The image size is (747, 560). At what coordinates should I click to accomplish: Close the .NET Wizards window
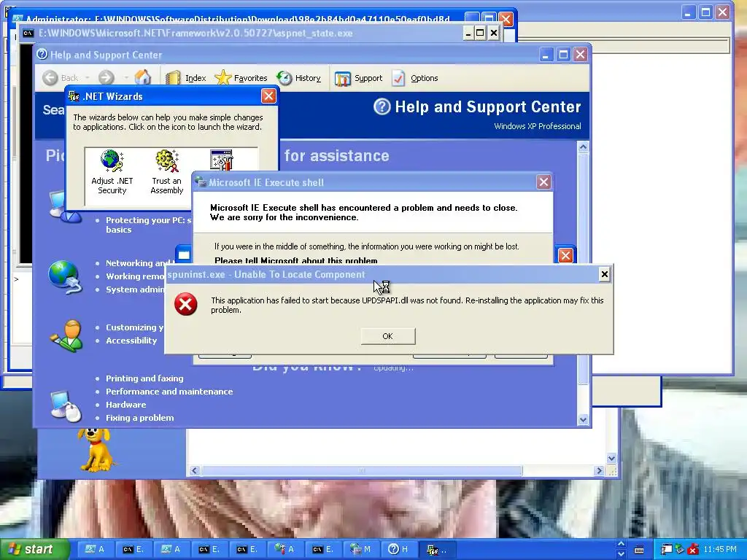pyautogui.click(x=268, y=96)
